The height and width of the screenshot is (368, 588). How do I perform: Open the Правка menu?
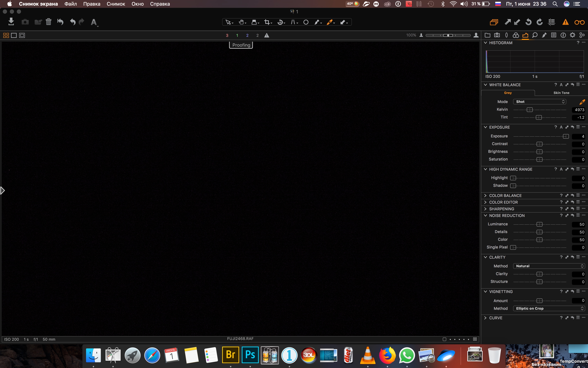click(92, 4)
